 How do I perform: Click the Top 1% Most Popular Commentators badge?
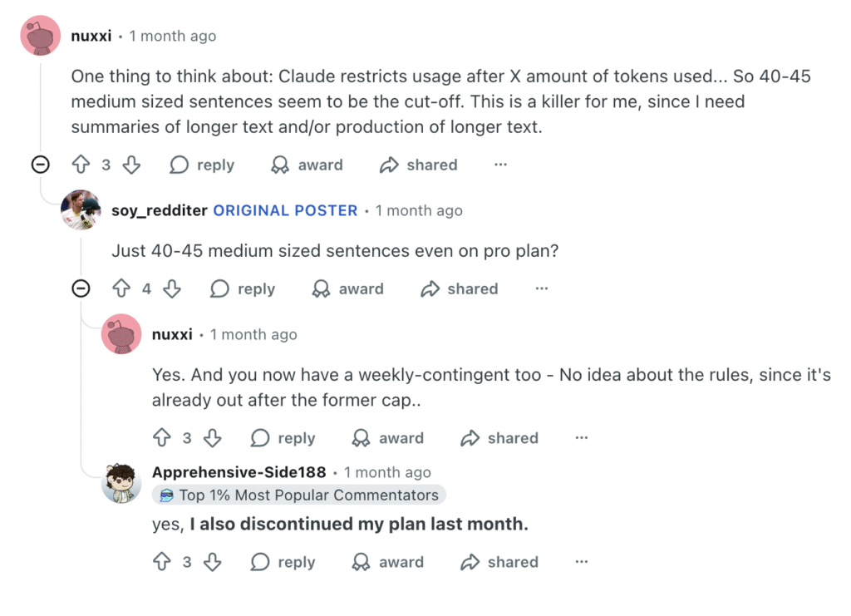[x=299, y=495]
